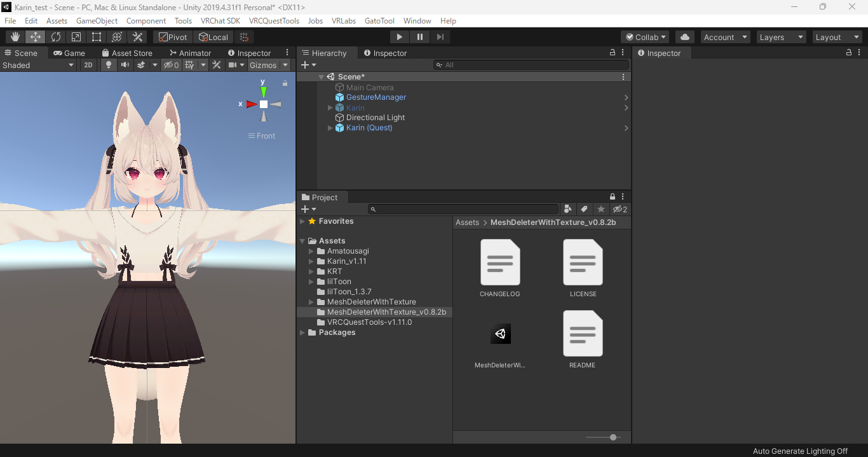Open Hierarchy panel options menu
This screenshot has width=868, height=457.
tap(623, 53)
